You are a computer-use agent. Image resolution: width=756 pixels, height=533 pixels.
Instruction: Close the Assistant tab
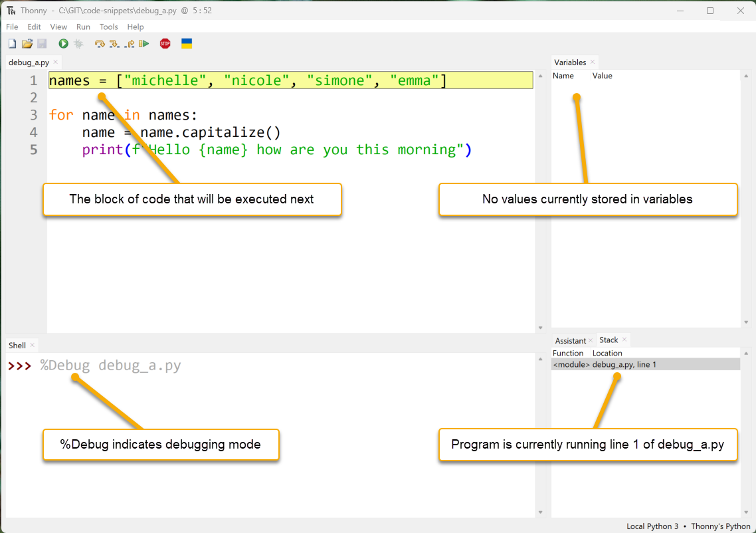[591, 340]
